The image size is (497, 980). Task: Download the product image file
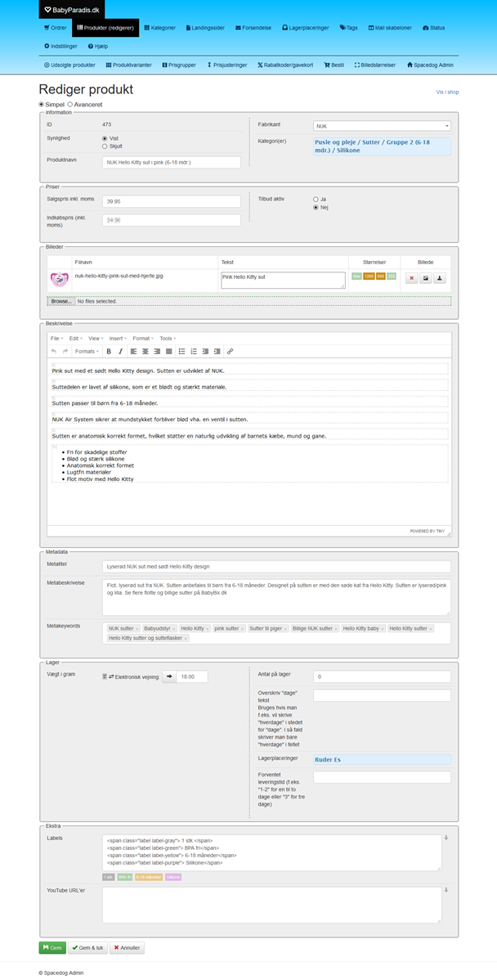coord(440,278)
